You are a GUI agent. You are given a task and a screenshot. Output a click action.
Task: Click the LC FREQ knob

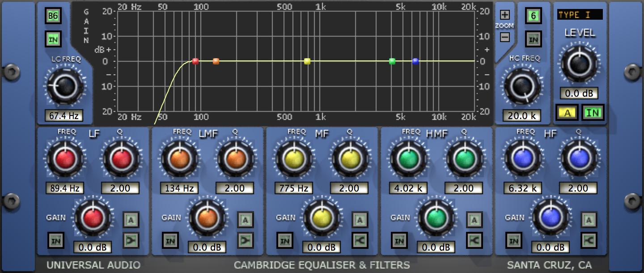coord(65,85)
